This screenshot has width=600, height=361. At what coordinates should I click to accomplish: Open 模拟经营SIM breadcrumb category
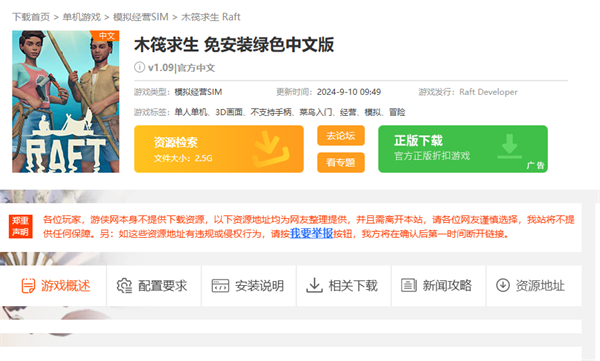click(x=140, y=17)
